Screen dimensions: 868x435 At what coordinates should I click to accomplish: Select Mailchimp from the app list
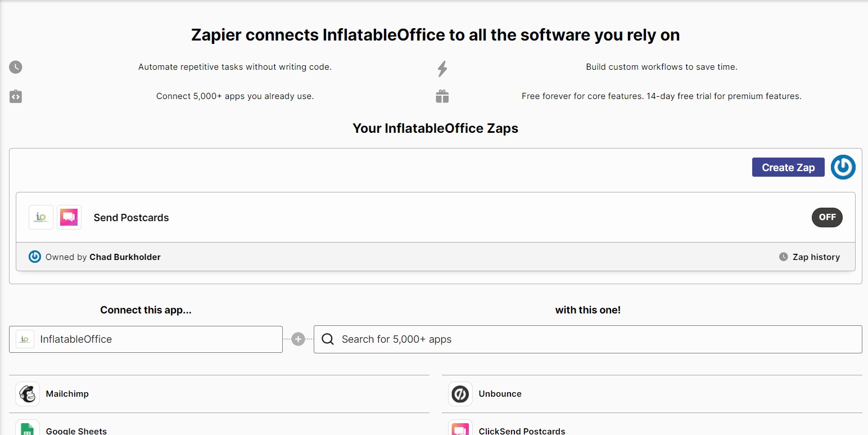[x=67, y=394]
